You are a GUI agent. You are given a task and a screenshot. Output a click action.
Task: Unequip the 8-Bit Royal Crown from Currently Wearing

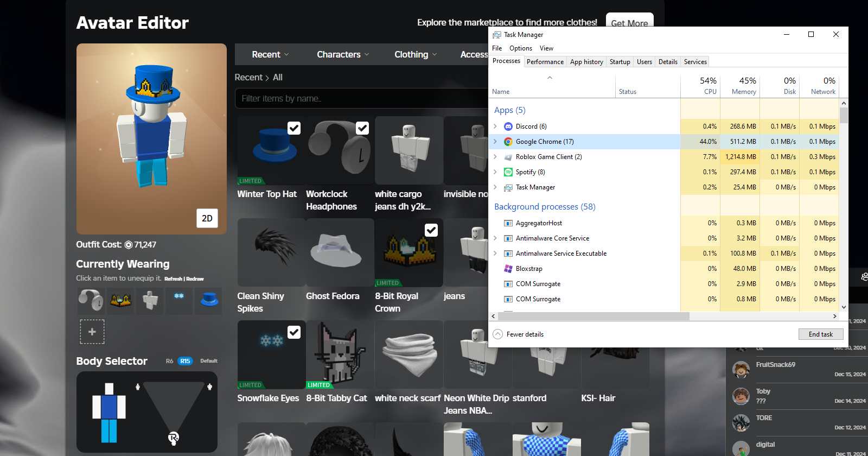click(x=120, y=301)
